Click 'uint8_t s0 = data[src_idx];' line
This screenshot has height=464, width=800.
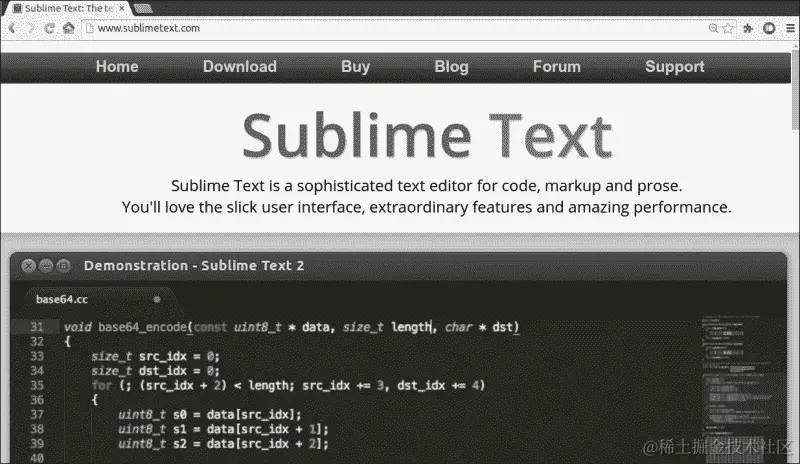click(x=210, y=414)
